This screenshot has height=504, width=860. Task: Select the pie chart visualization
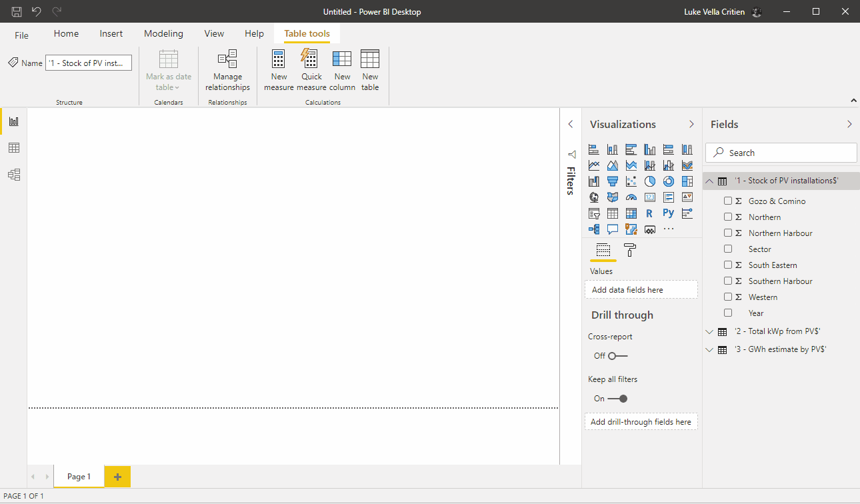[650, 181]
